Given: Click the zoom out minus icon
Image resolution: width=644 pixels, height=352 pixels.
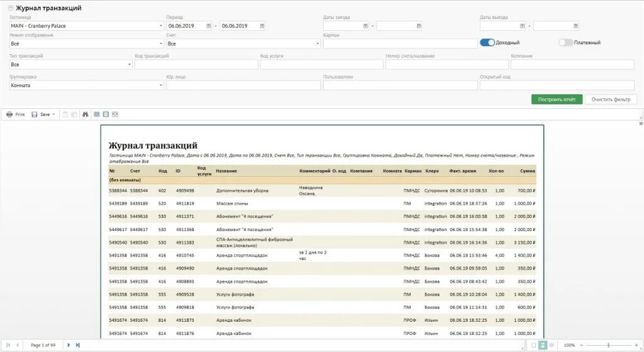Looking at the screenshot, I should (581, 345).
